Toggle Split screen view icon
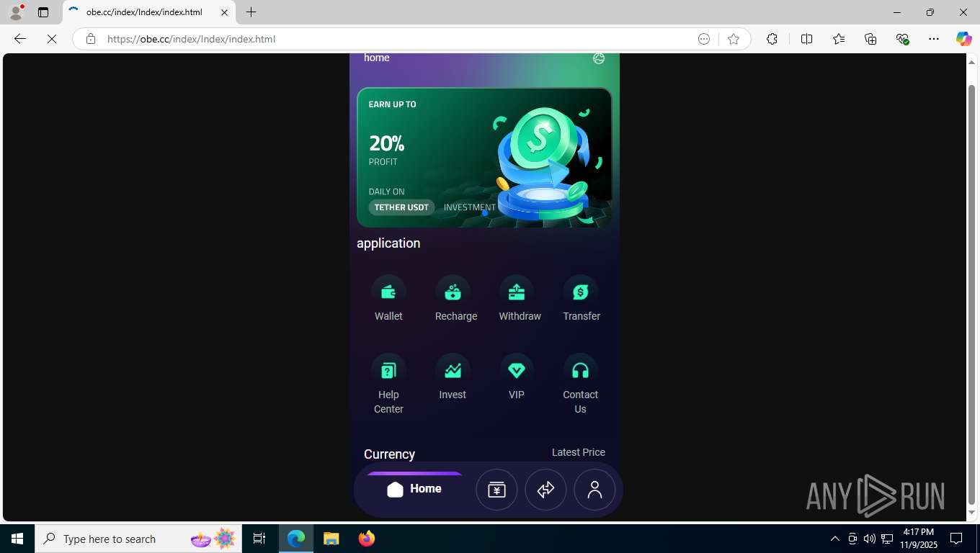This screenshot has height=553, width=980. coord(806,39)
